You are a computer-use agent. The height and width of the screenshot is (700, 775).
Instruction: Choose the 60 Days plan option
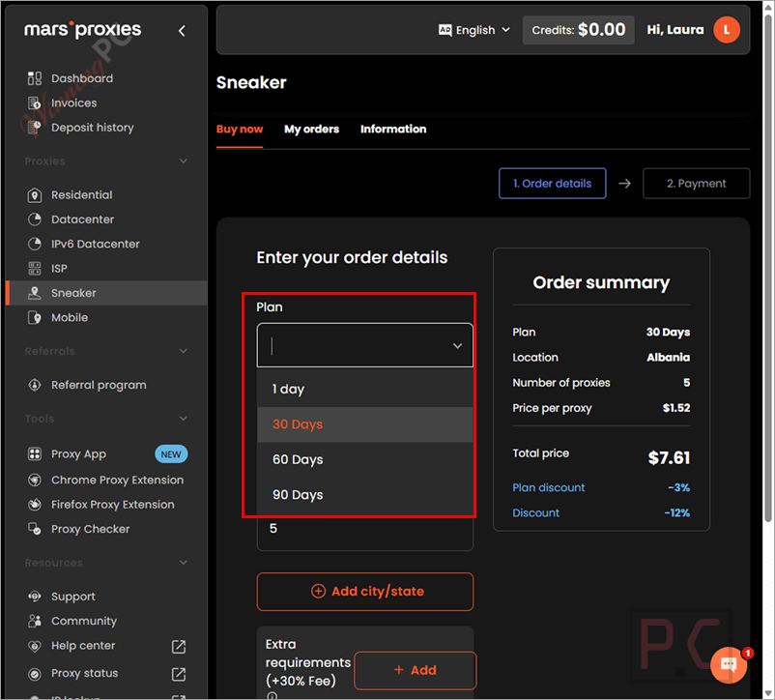364,459
